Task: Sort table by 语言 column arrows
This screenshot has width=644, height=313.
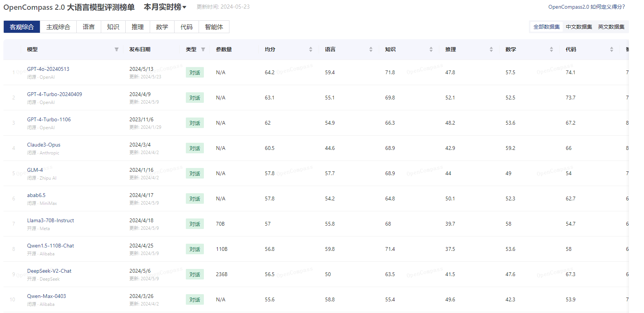Action: tap(371, 49)
